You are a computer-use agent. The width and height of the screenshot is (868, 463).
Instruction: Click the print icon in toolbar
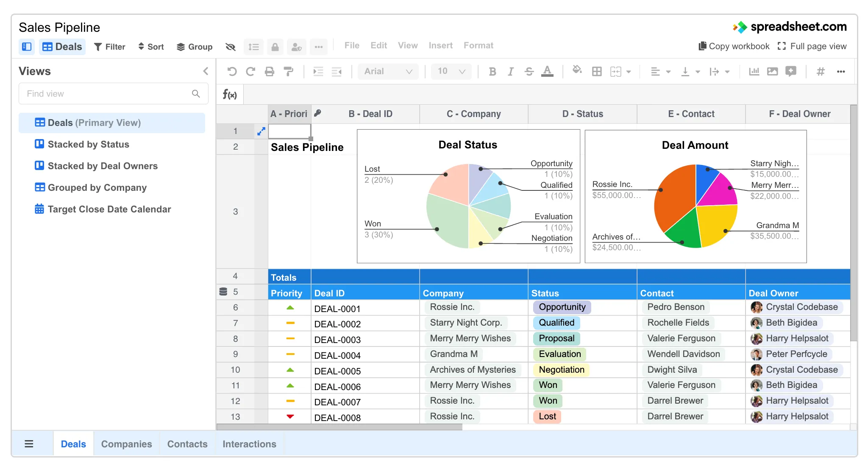point(270,71)
